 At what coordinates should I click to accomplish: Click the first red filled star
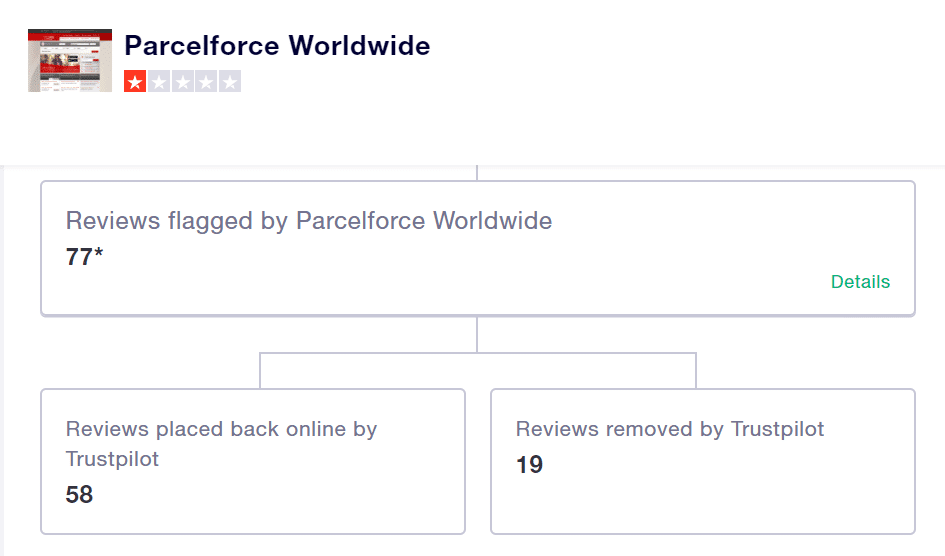pos(135,82)
